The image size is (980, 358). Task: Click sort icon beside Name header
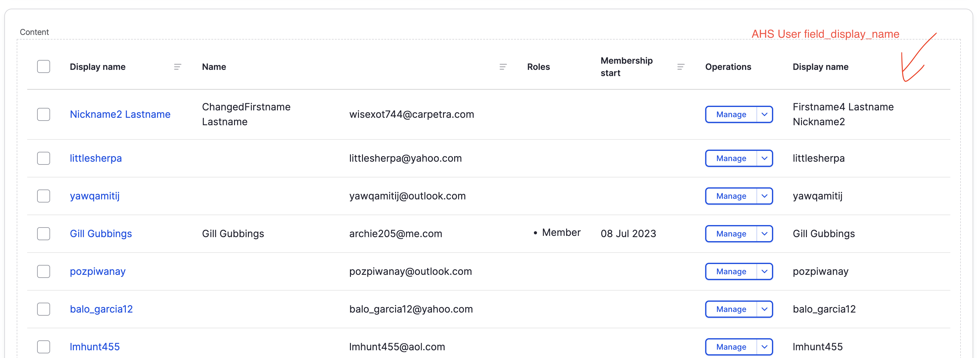tap(503, 67)
